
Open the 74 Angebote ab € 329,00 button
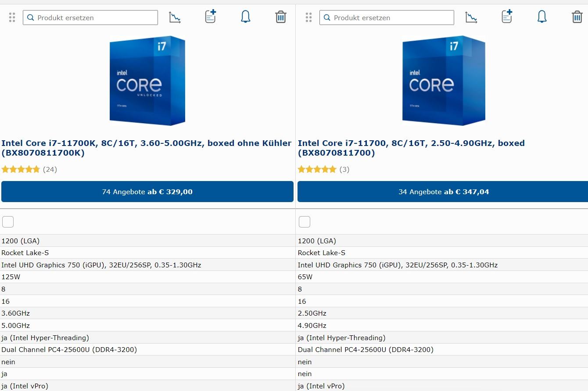point(147,192)
